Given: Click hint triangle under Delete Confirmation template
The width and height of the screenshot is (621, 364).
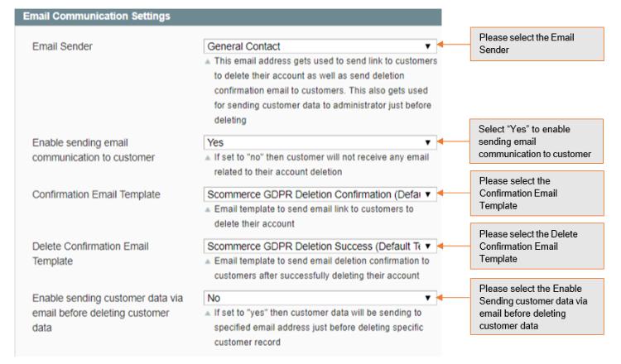Looking at the screenshot, I should tap(208, 261).
